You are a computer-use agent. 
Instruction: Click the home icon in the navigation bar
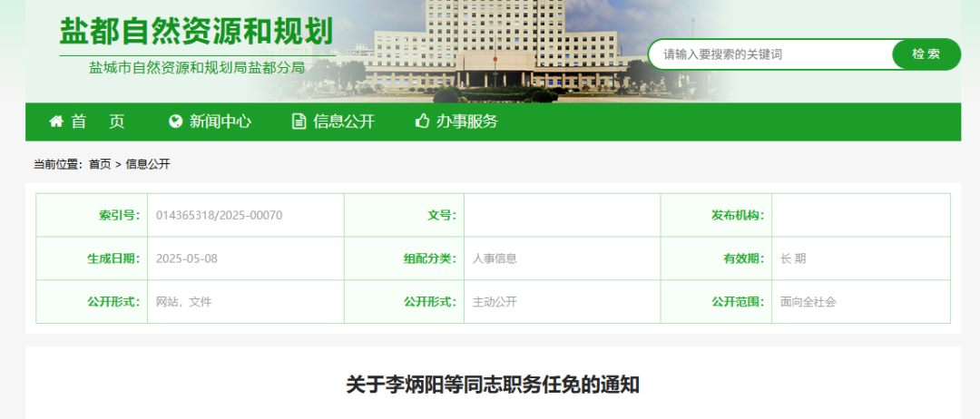click(x=56, y=122)
